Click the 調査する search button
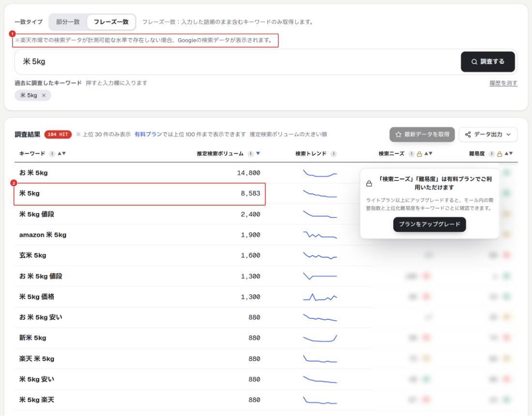 488,62
